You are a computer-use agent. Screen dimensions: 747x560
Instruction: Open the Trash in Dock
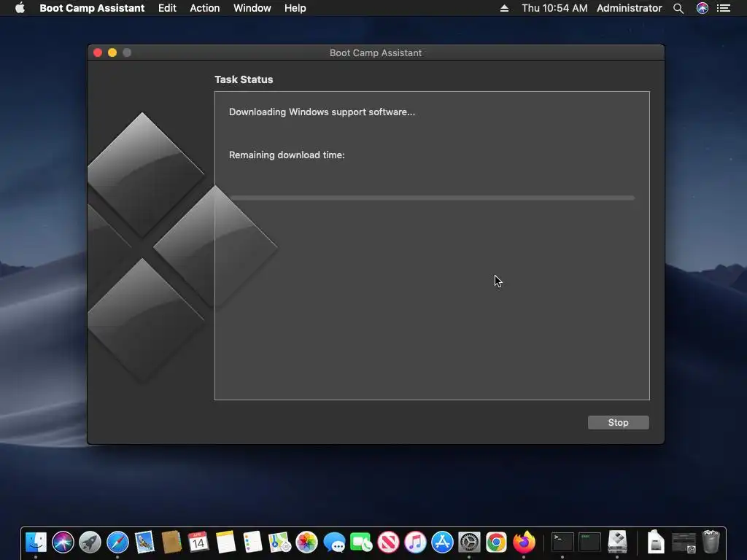[711, 542]
